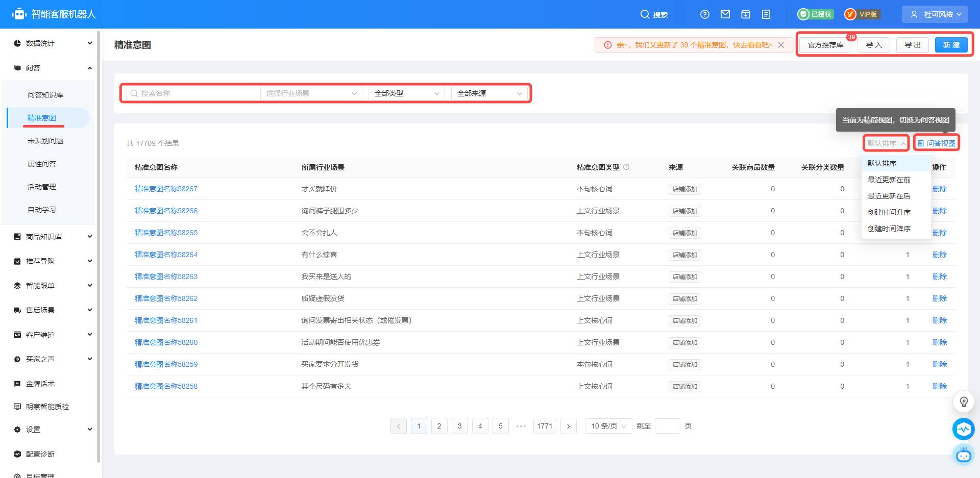Expand the 商品知识库 chevron
Screen dimensions: 980x478
point(90,237)
